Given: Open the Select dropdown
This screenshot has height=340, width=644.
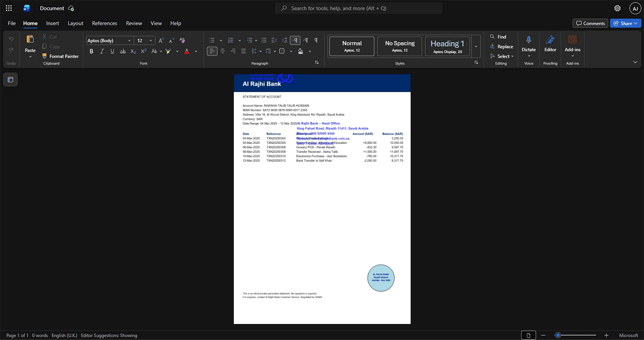Looking at the screenshot, I should point(502,56).
